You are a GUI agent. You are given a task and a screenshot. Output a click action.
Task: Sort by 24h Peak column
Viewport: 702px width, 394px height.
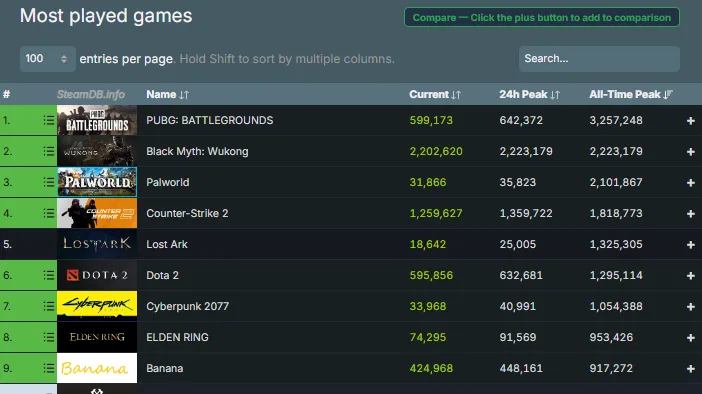(x=529, y=94)
